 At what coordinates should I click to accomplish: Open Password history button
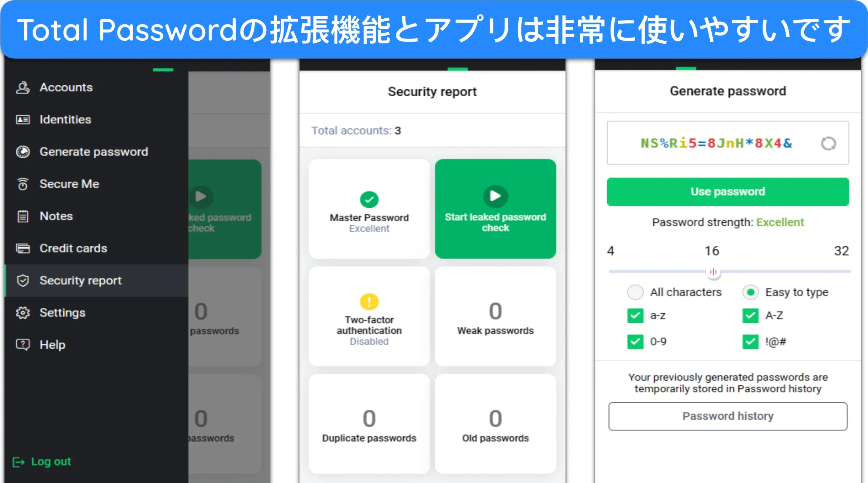coord(728,416)
